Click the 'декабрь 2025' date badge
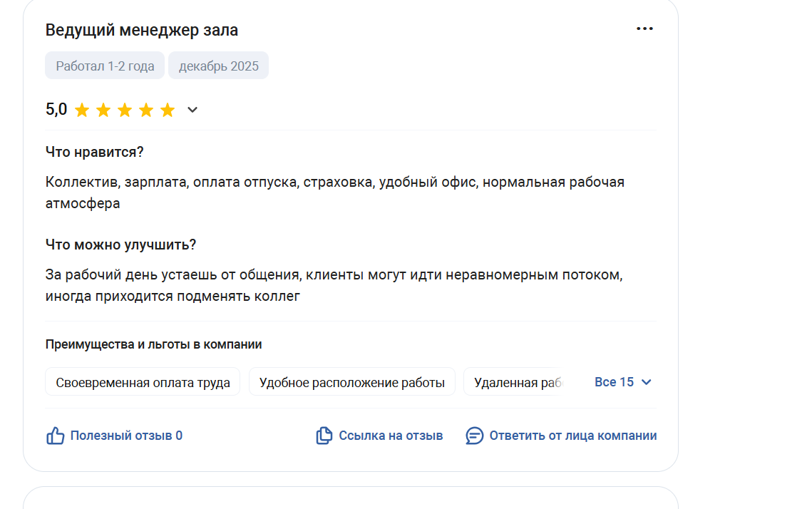This screenshot has width=812, height=509. point(218,66)
